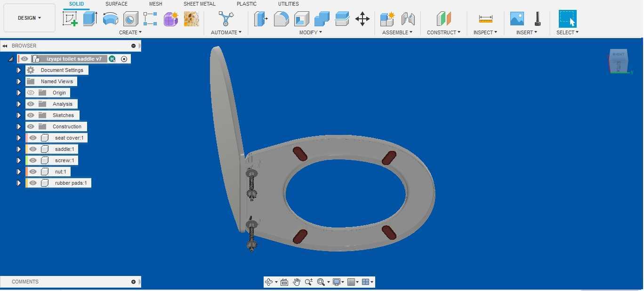This screenshot has width=644, height=291.
Task: Select the Generative texture tool icon
Action: pos(191,19)
